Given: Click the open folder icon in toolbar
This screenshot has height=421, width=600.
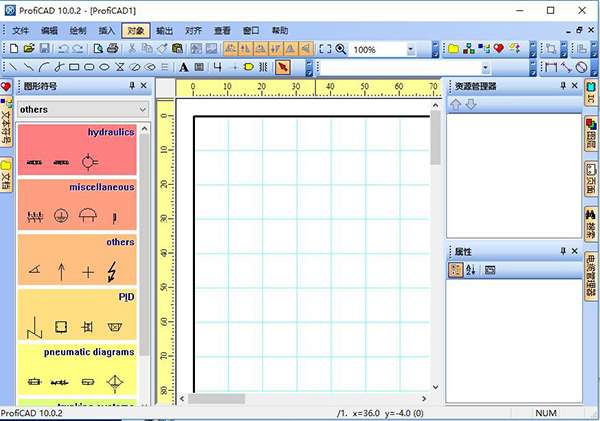Looking at the screenshot, I should (x=29, y=49).
